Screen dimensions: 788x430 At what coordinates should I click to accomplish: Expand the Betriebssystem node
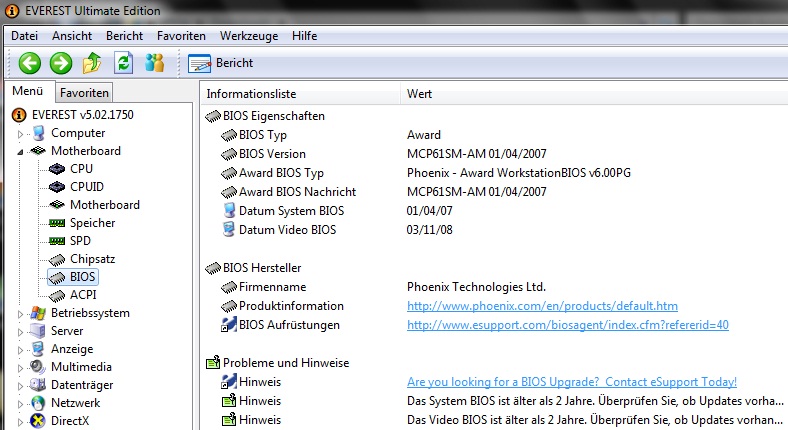[x=20, y=314]
